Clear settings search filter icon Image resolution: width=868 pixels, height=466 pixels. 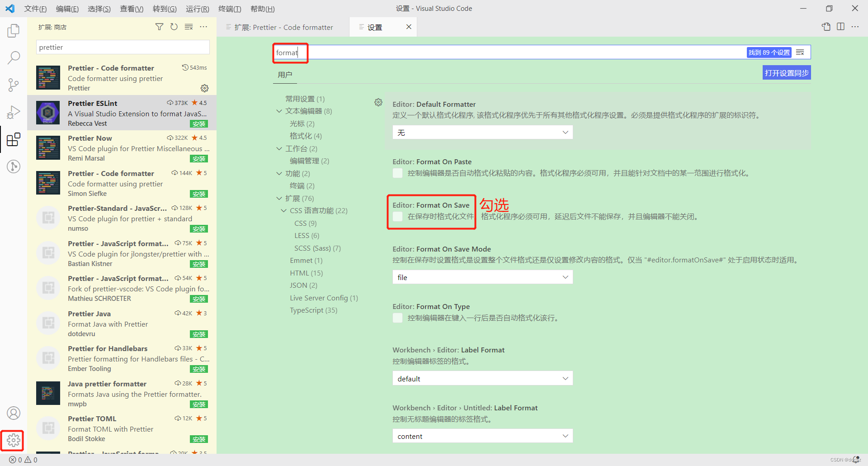(800, 52)
